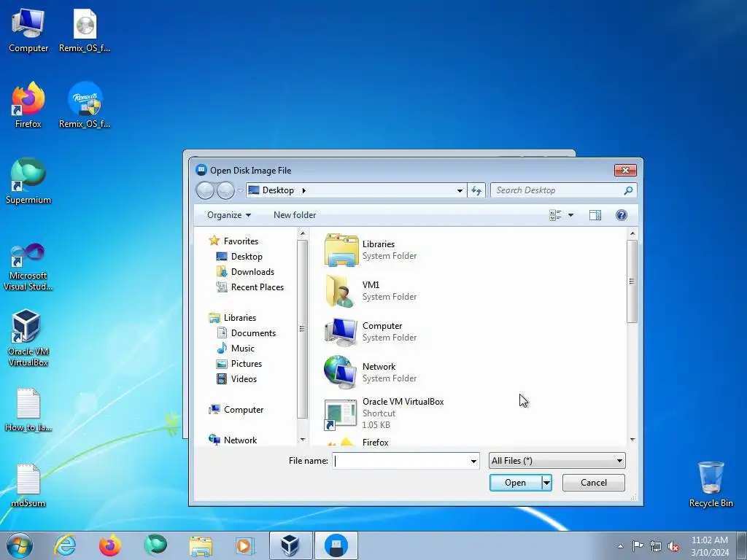Image resolution: width=747 pixels, height=560 pixels.
Task: Open the File name history dropdown
Action: tap(473, 461)
